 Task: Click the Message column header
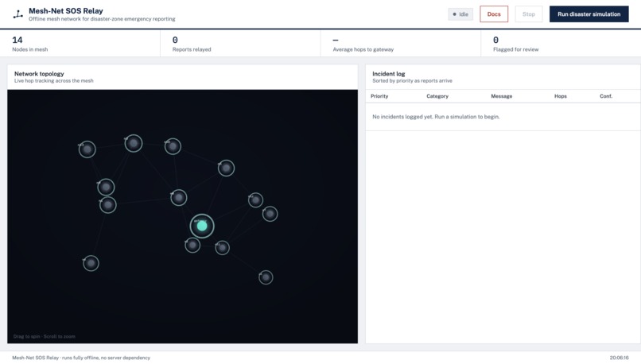tap(502, 96)
